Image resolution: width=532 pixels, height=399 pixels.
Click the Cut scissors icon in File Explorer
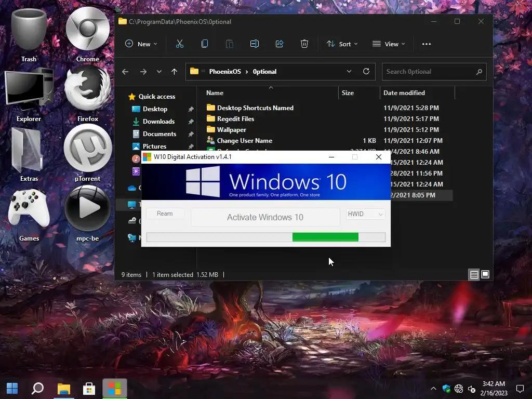179,44
